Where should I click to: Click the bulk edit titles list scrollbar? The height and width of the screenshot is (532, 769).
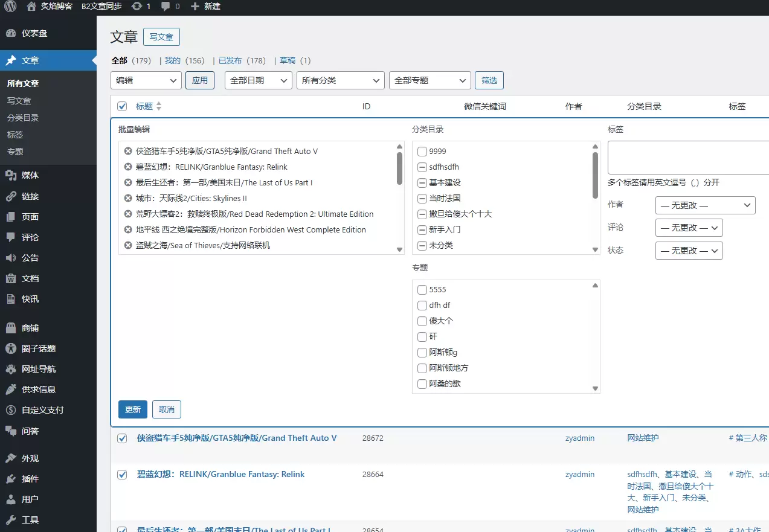point(399,168)
